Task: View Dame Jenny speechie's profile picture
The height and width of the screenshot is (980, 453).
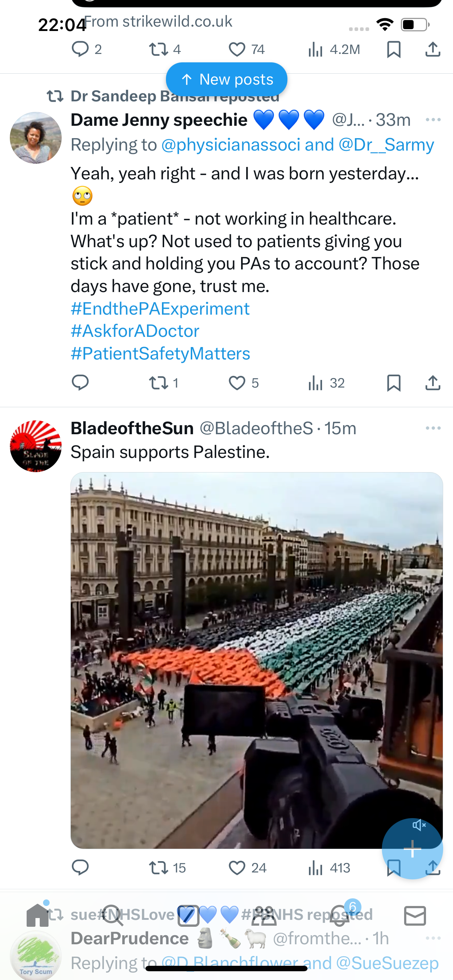Action: pyautogui.click(x=36, y=138)
